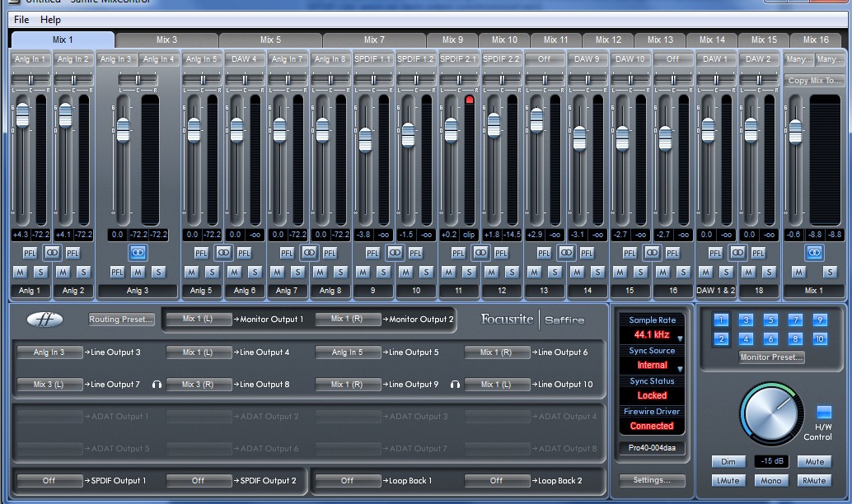Click the Anlg 1 channel fader handle
This screenshot has height=504, width=852.
(x=22, y=115)
